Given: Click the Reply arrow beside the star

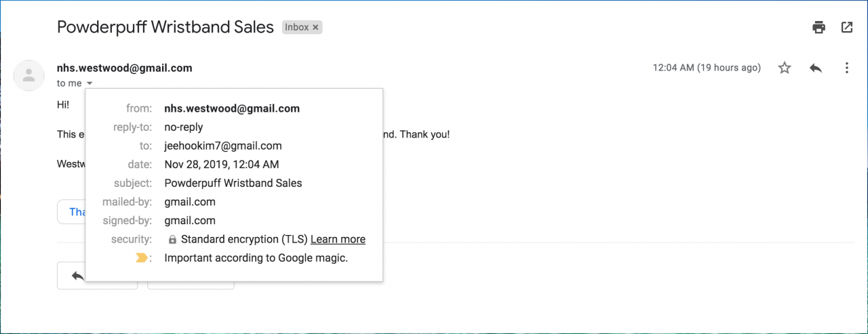Looking at the screenshot, I should (x=816, y=68).
